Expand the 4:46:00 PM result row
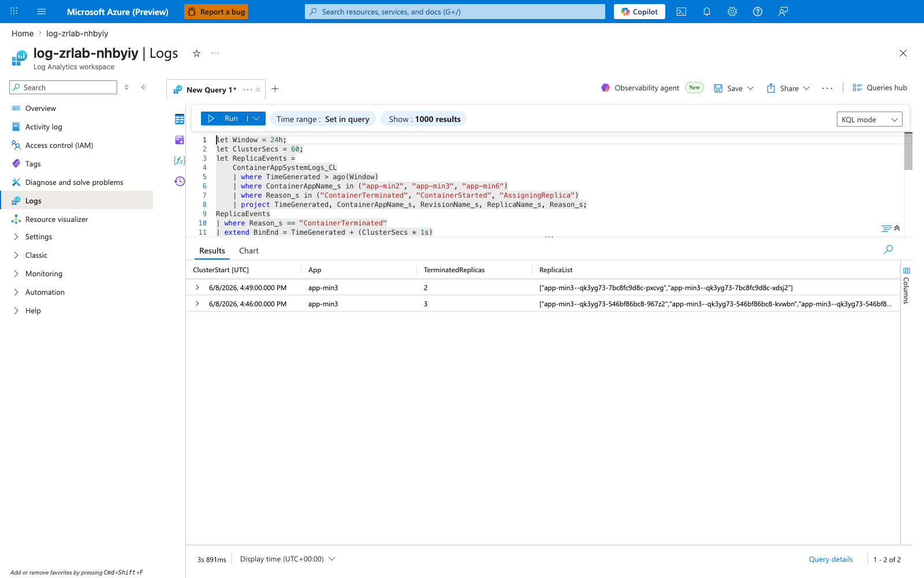 pyautogui.click(x=198, y=303)
